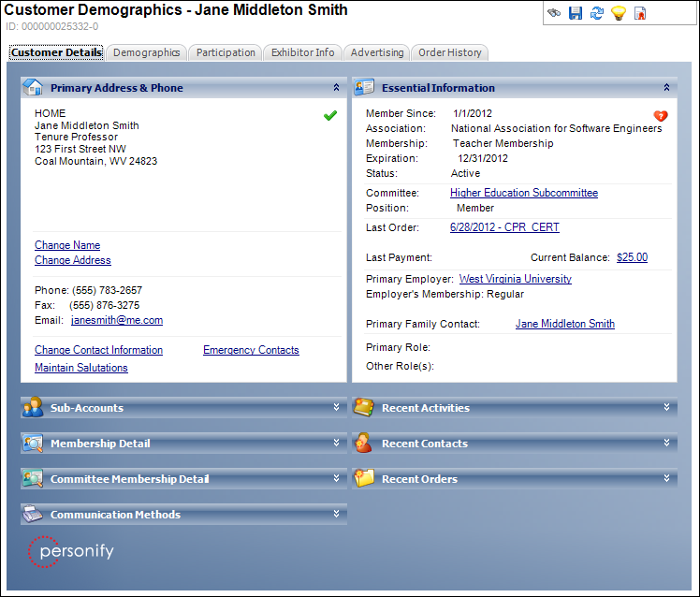Click the heart icon in Essential Information
This screenshot has height=597, width=700.
pyautogui.click(x=660, y=116)
